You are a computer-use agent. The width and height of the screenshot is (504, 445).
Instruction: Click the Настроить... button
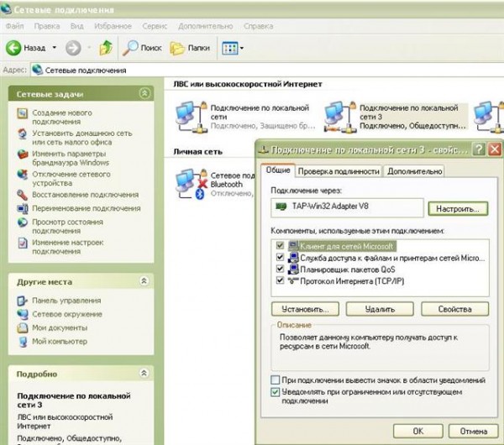tap(458, 209)
